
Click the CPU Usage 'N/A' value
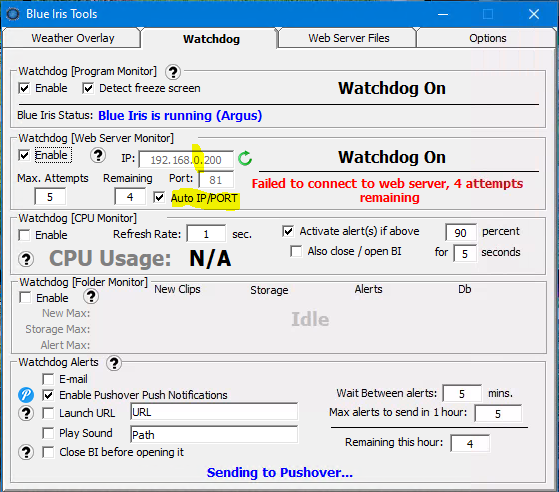[210, 258]
